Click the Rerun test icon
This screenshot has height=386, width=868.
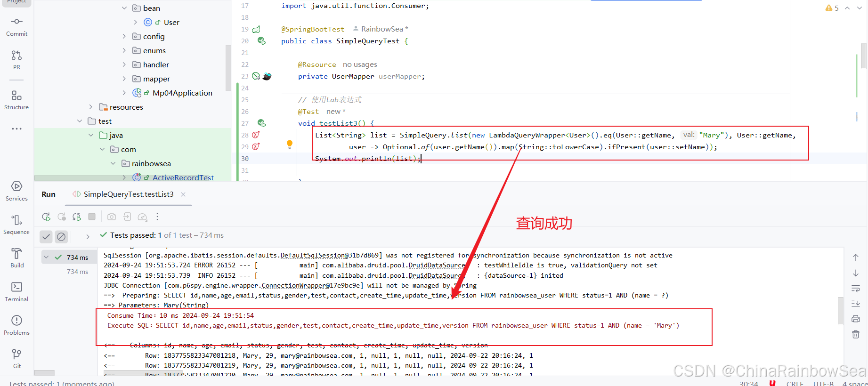(x=46, y=217)
